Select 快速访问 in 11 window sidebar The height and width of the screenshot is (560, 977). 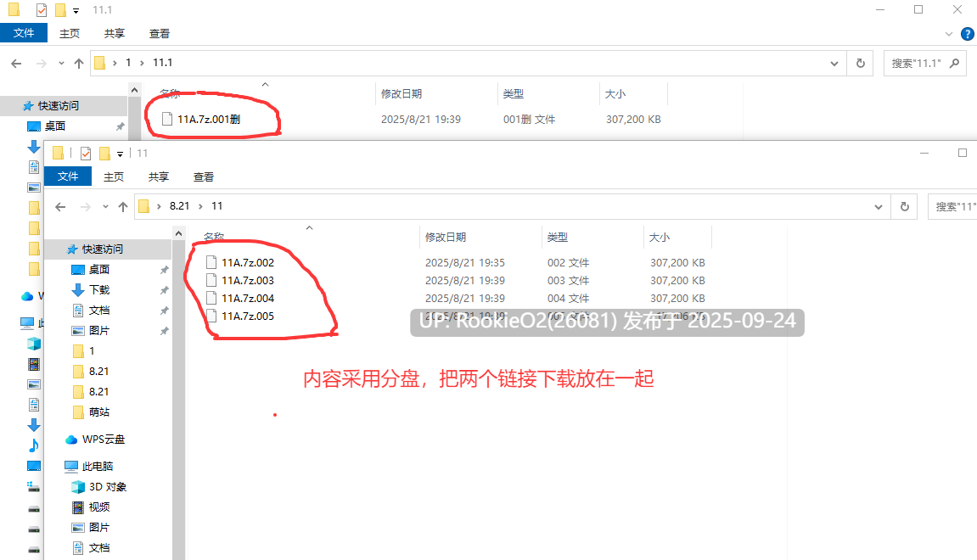103,249
